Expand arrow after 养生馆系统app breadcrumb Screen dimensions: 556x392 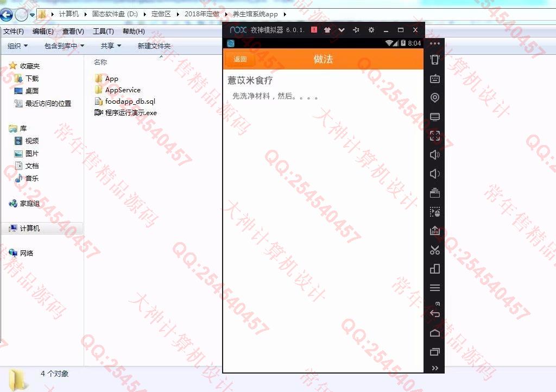tap(285, 14)
